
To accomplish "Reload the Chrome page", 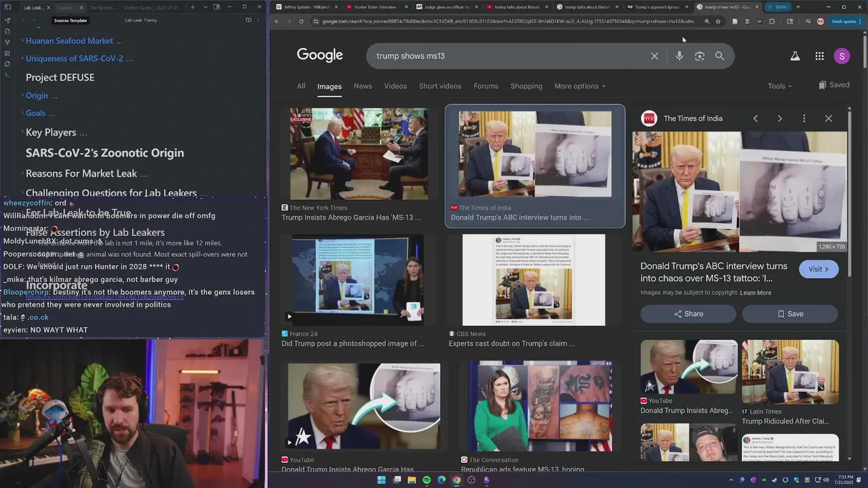I will click(302, 21).
